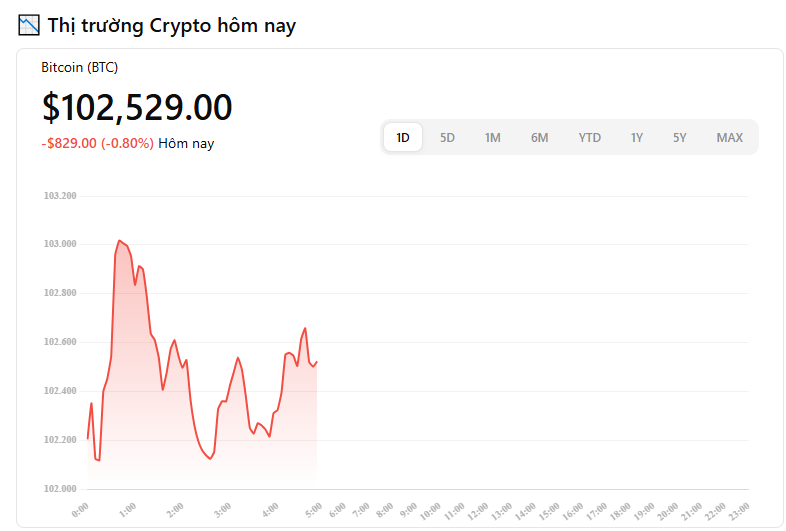Click the downtrend chart icon in heading

coord(28,26)
